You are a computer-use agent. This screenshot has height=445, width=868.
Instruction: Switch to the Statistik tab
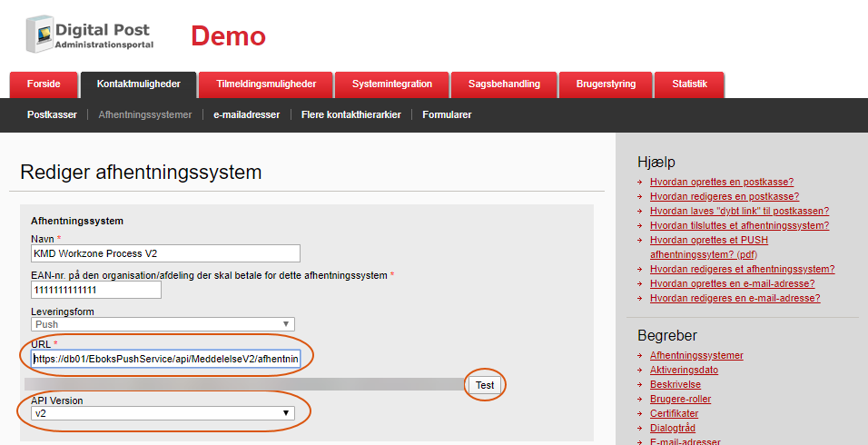click(690, 84)
